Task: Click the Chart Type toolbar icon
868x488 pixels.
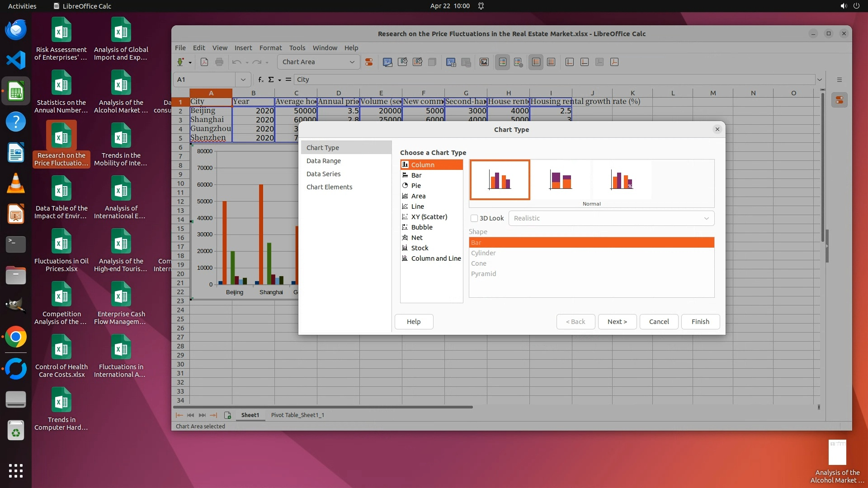Action: [x=387, y=62]
